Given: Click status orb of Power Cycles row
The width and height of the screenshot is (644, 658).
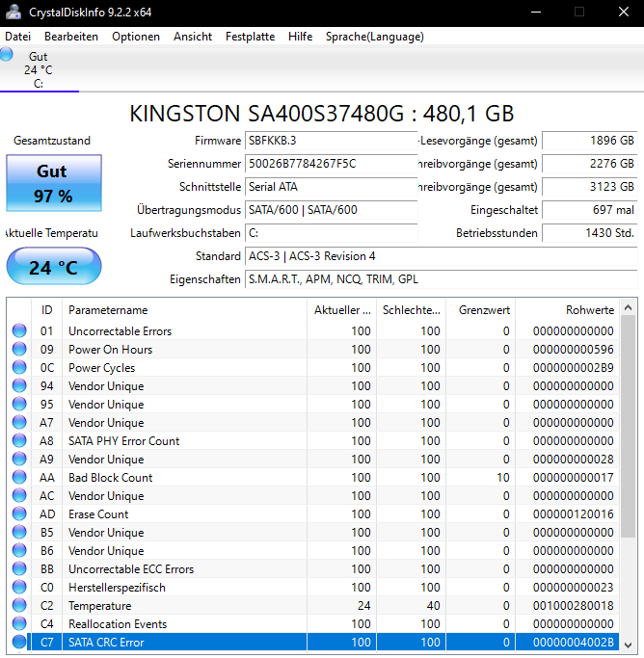Looking at the screenshot, I should pos(19,367).
